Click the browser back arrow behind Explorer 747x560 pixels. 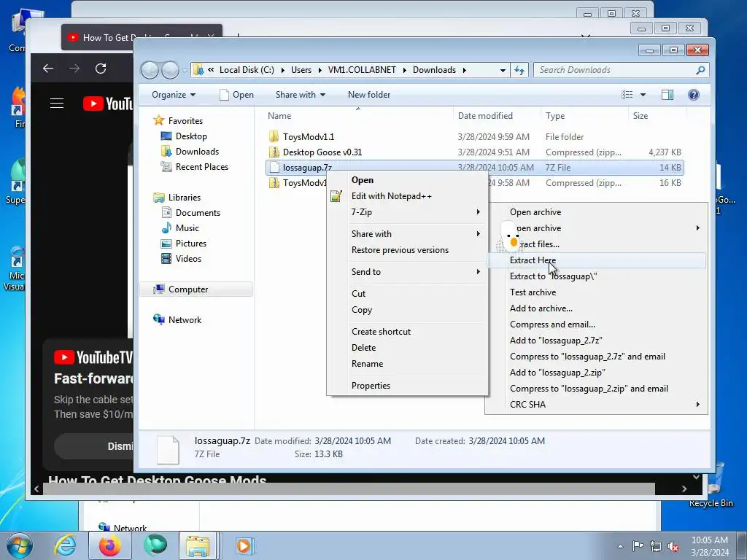click(x=48, y=69)
